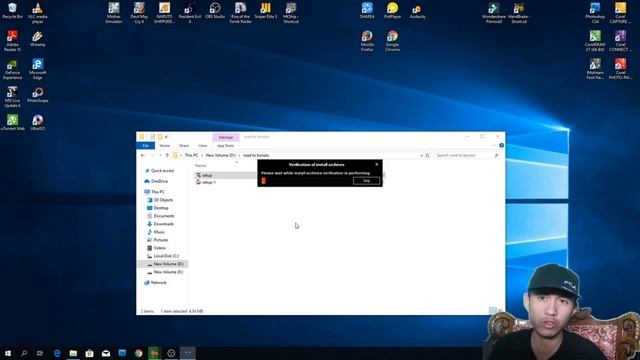
Task: Open the Audacity desktop shortcut
Action: [x=418, y=11]
